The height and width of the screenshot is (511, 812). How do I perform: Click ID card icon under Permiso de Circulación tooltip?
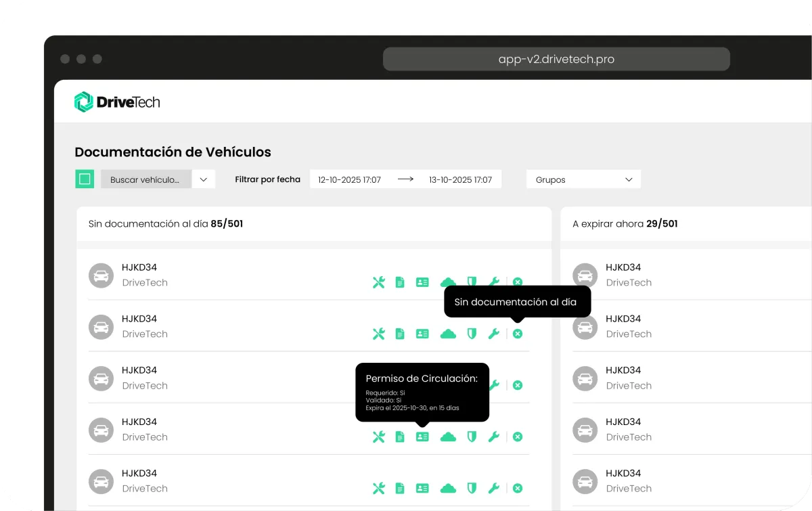pyautogui.click(x=422, y=437)
